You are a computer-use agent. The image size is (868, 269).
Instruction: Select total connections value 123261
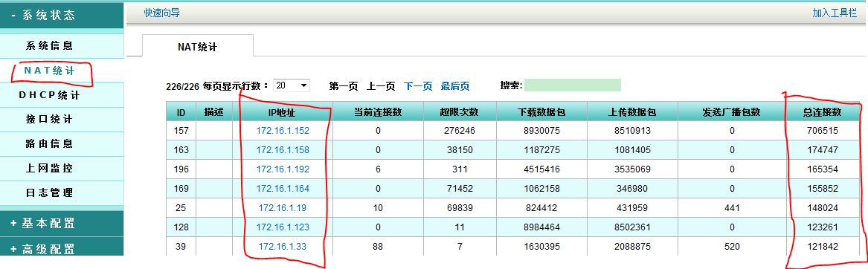(x=823, y=227)
